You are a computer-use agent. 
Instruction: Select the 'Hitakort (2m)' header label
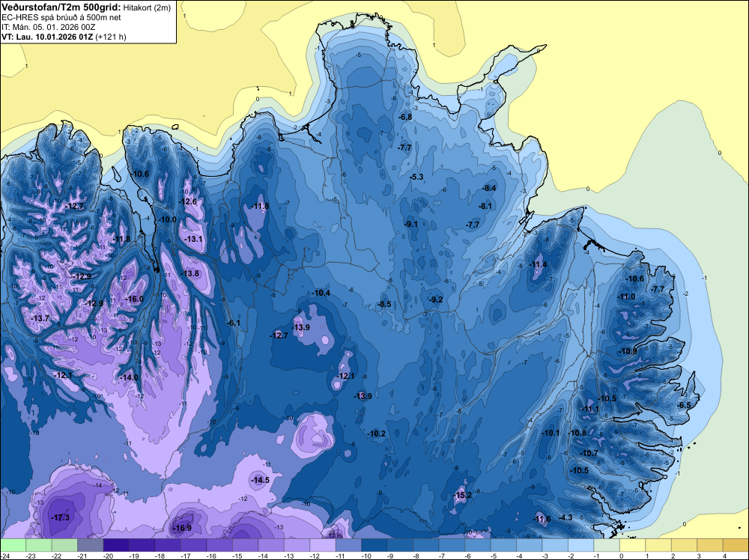point(147,7)
